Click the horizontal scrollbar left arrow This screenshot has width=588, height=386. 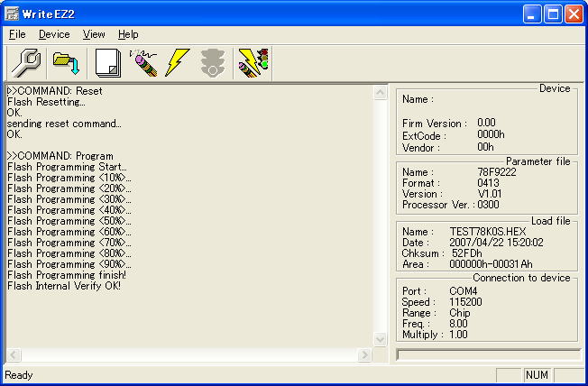[x=14, y=355]
